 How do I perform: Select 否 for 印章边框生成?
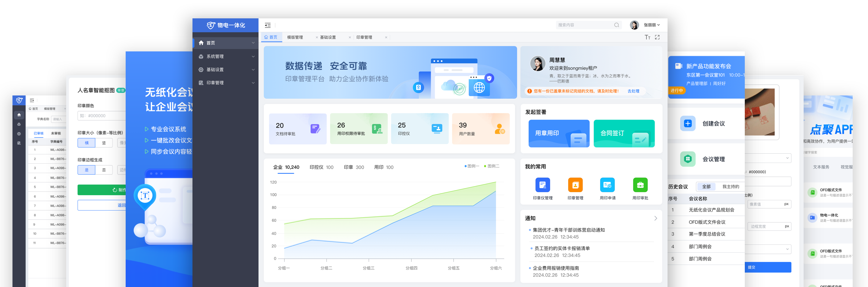click(x=104, y=170)
